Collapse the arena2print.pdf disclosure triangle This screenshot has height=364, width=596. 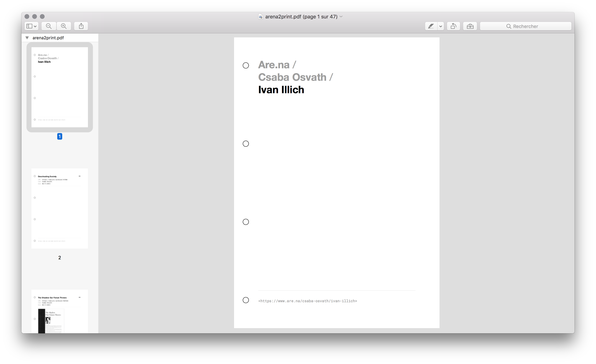27,38
